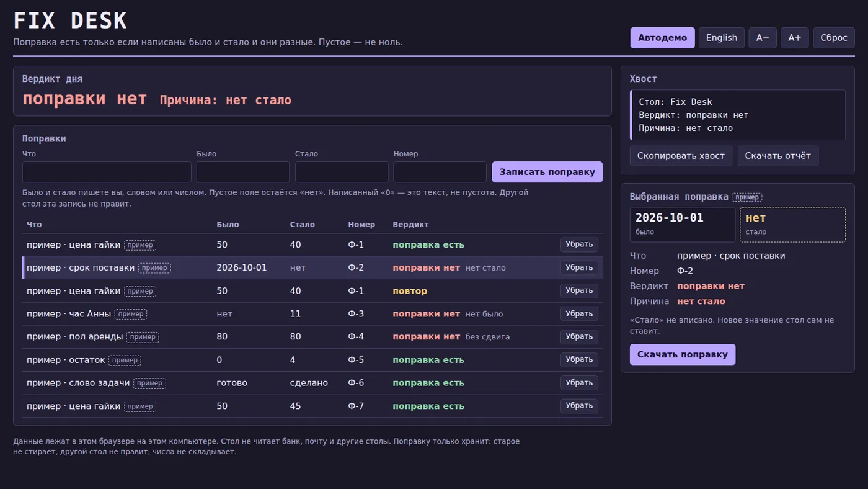Click the yellow повтор verdict
Image resolution: width=868 pixels, height=489 pixels.
pos(410,291)
